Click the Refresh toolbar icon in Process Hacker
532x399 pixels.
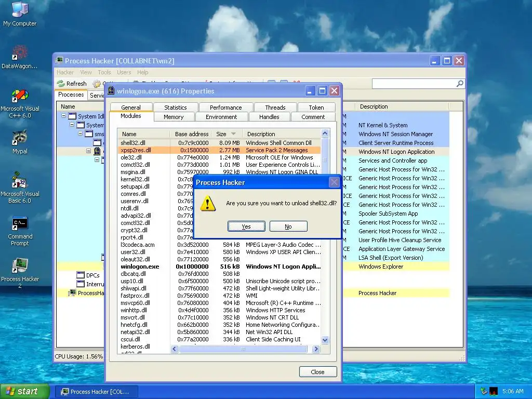tap(61, 84)
